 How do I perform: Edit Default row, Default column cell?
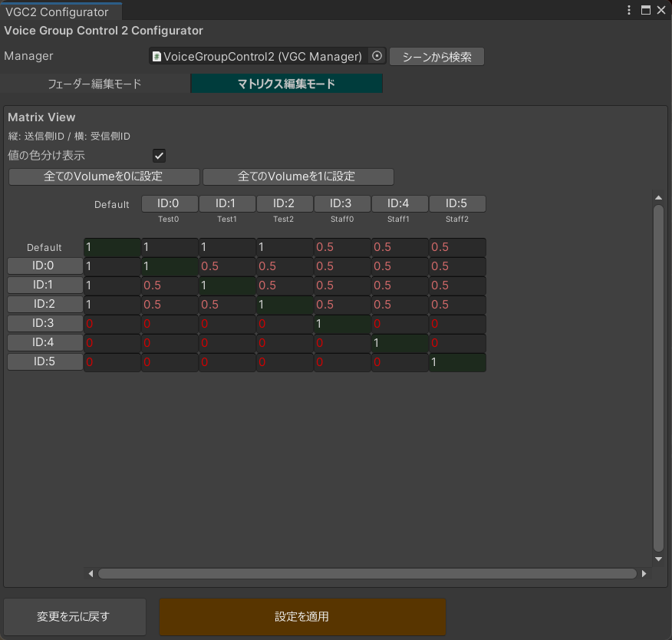coord(112,247)
